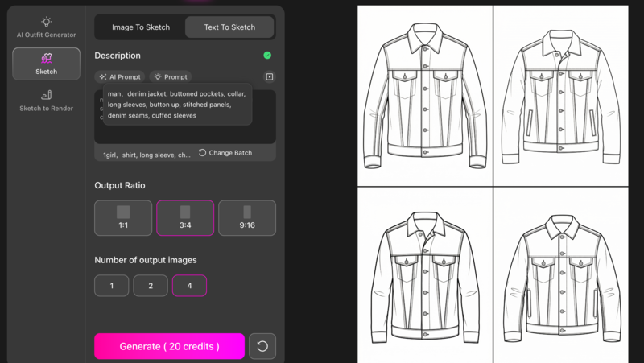This screenshot has width=644, height=363.
Task: Choose the 1:1 output ratio
Action: click(123, 218)
